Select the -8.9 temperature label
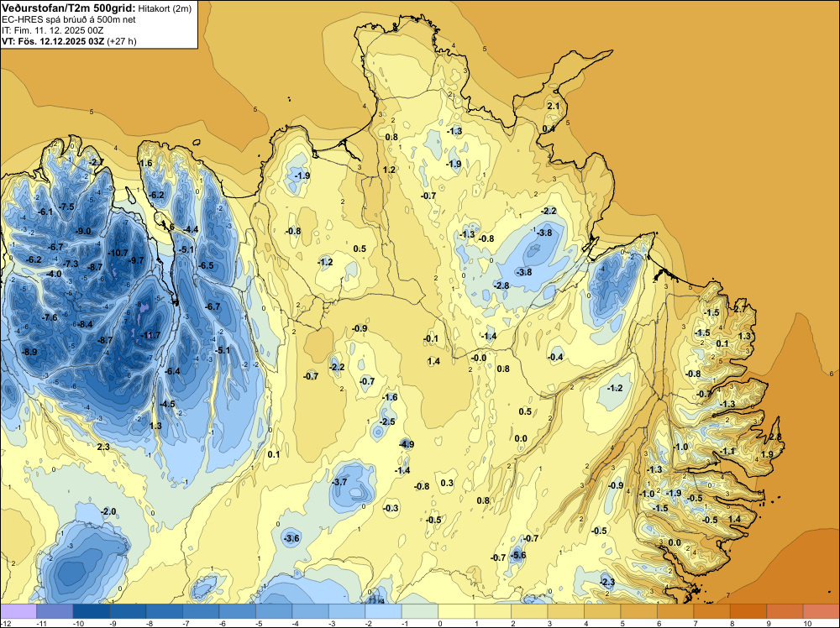Screen dimensions: 840x628 (x=29, y=352)
